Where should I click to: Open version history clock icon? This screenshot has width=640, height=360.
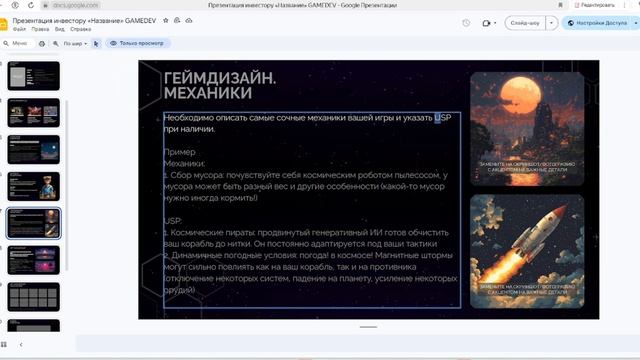[466, 23]
